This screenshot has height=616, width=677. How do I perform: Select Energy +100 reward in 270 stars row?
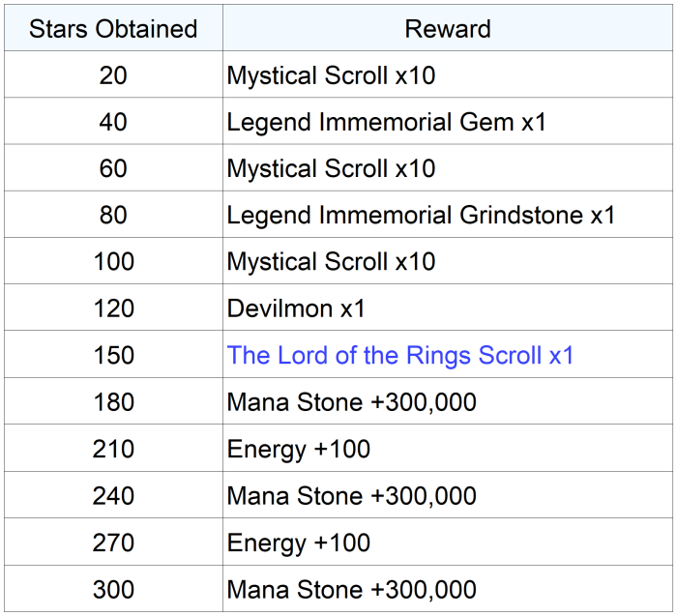tap(299, 543)
